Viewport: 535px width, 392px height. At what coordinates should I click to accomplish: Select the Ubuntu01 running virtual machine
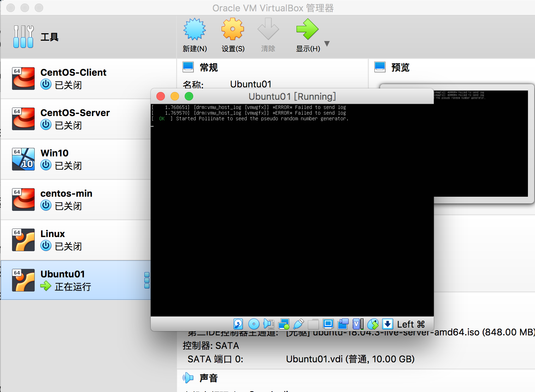[x=76, y=280]
